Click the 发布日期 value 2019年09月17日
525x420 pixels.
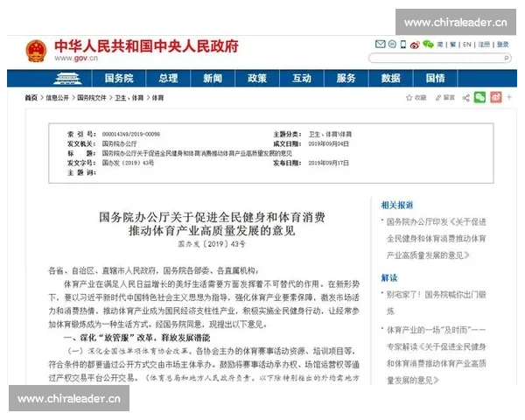click(328, 163)
